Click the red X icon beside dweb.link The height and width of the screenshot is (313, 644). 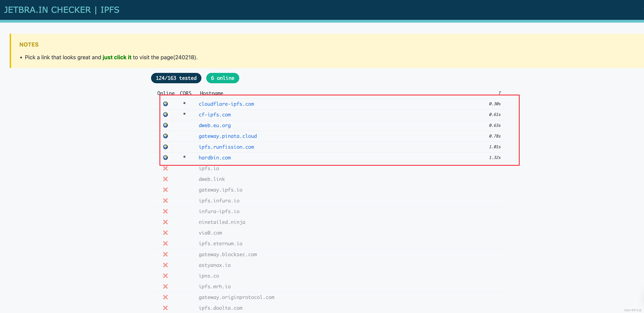click(x=166, y=179)
